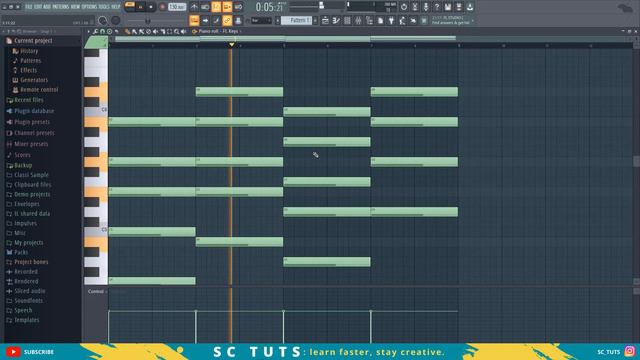
Task: Open the Control event lane selector
Action: (x=97, y=291)
